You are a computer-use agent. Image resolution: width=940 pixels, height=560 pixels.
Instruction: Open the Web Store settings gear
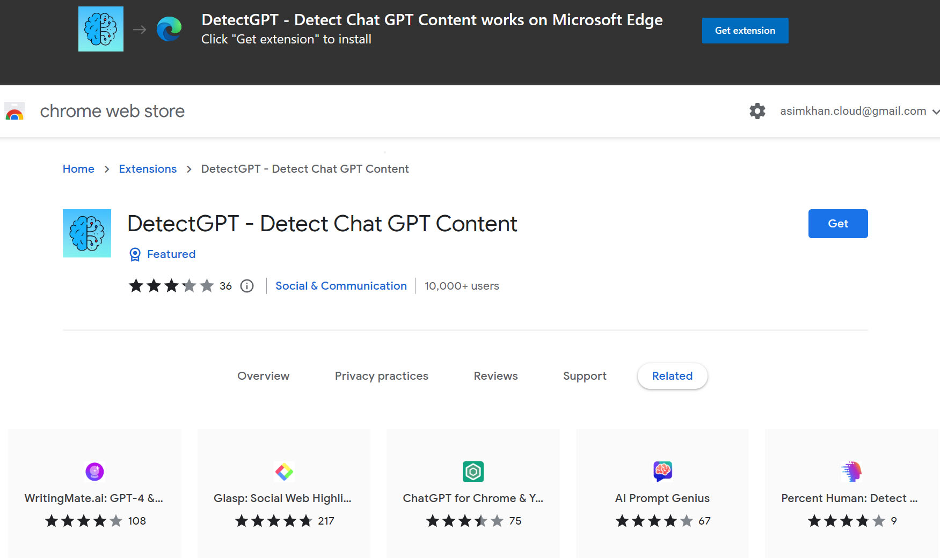pyautogui.click(x=757, y=111)
